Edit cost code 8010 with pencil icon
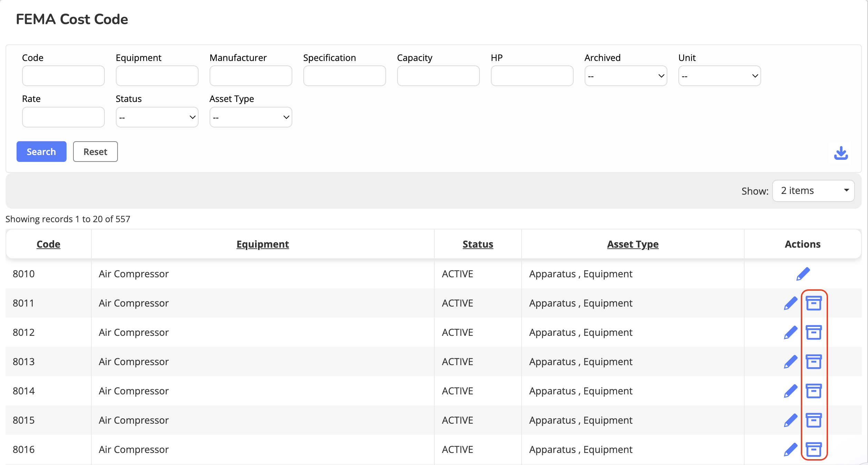The width and height of the screenshot is (868, 465). pyautogui.click(x=803, y=274)
